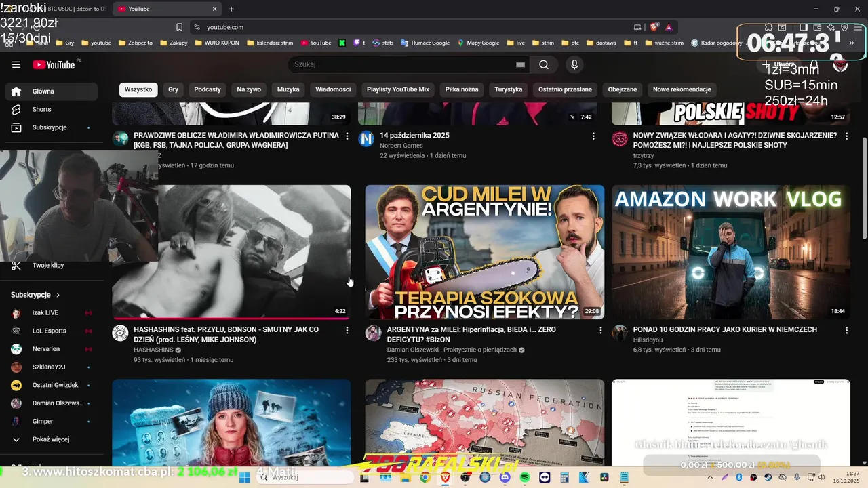Expand the Subskrypcje section header
This screenshot has width=868, height=488.
pos(35,295)
